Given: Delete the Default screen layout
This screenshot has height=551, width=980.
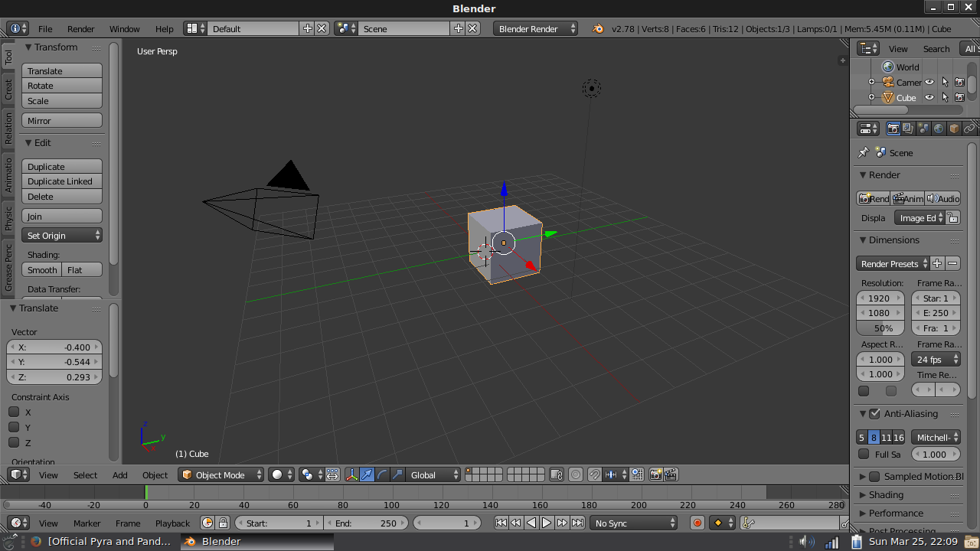Looking at the screenshot, I should pyautogui.click(x=322, y=28).
